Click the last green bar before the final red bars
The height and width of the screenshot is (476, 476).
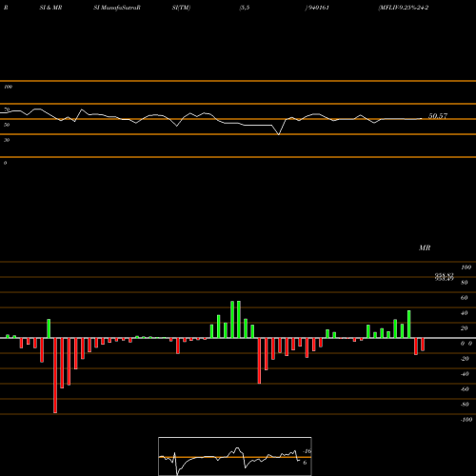coord(409,325)
